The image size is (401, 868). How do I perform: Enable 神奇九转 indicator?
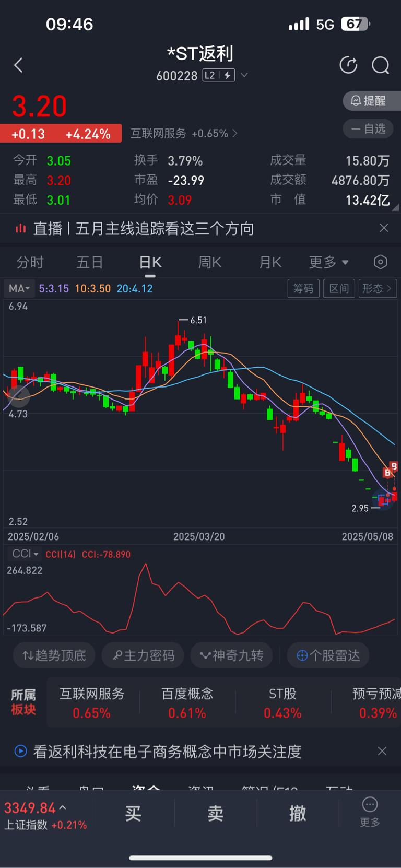[x=232, y=655]
